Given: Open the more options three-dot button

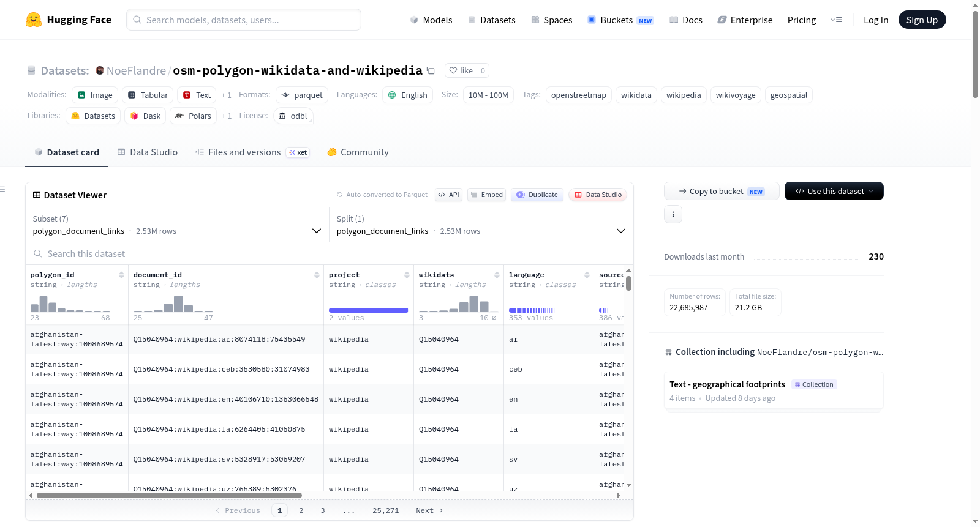Looking at the screenshot, I should coord(673,214).
